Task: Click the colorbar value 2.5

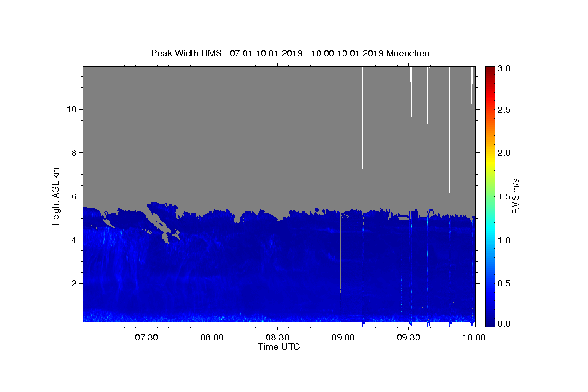Action: point(504,110)
